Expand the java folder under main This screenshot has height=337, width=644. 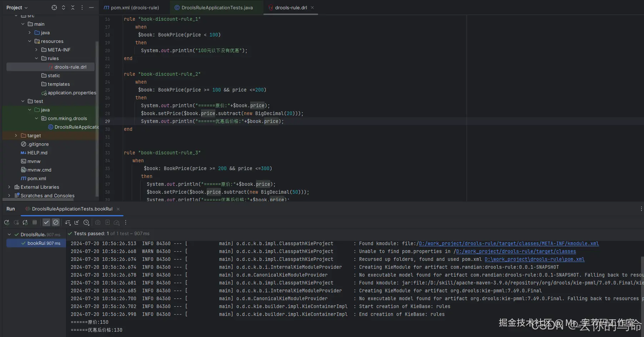pyautogui.click(x=30, y=33)
